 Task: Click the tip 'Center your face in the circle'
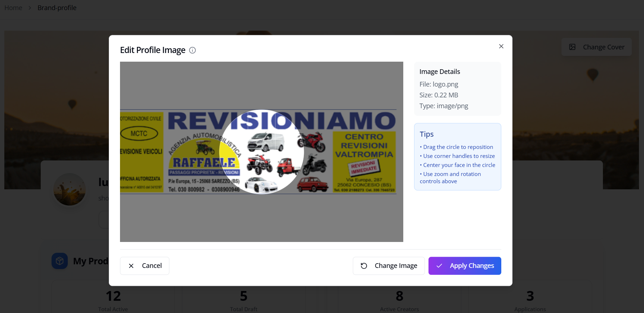click(x=458, y=165)
